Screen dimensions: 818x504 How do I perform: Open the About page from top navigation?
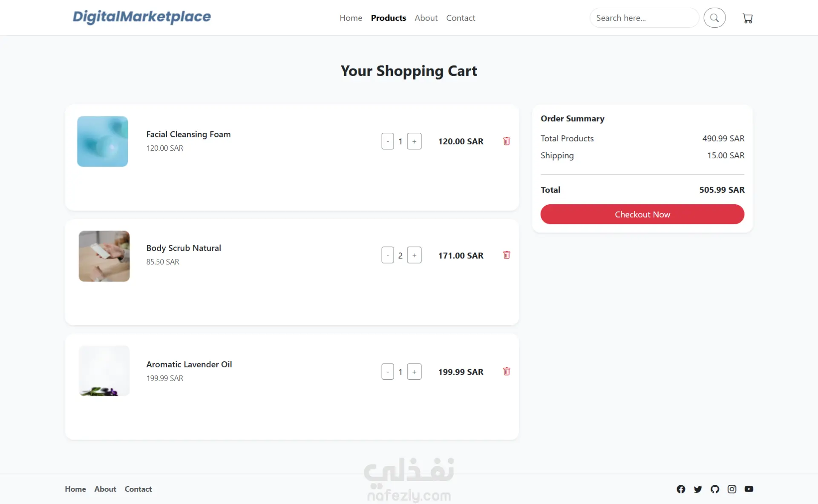tap(426, 18)
